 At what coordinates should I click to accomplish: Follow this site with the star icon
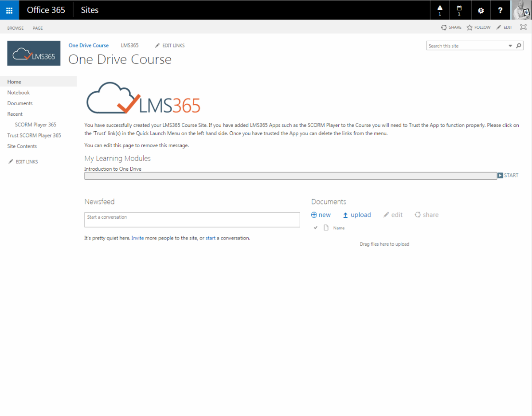[478, 27]
